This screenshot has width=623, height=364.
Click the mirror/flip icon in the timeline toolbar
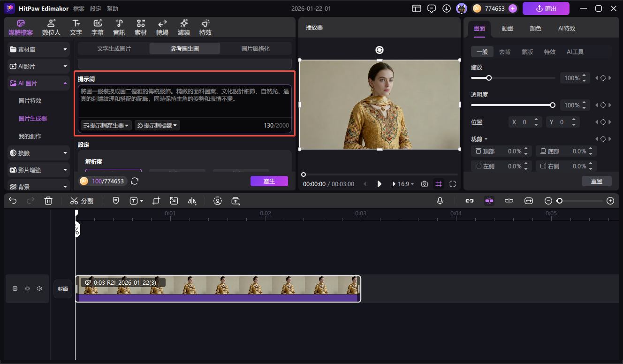(x=192, y=200)
